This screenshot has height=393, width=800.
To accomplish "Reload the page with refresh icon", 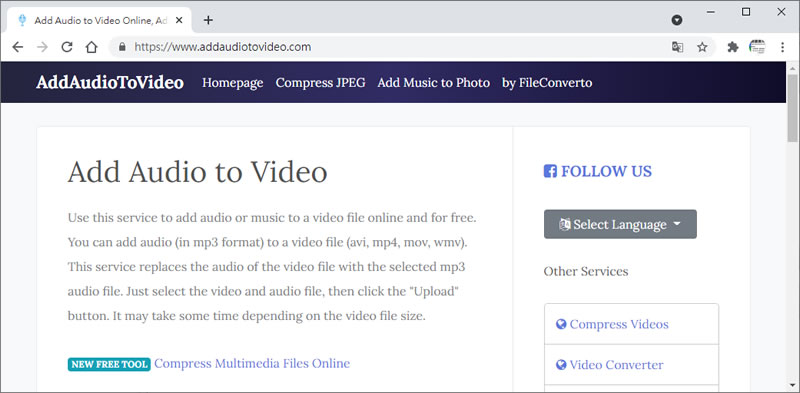I will pyautogui.click(x=67, y=47).
